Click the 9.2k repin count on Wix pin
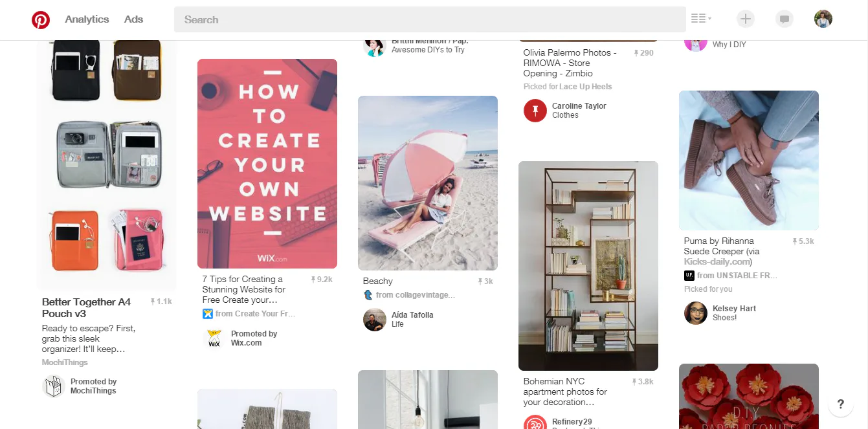The width and height of the screenshot is (868, 429). pyautogui.click(x=322, y=280)
